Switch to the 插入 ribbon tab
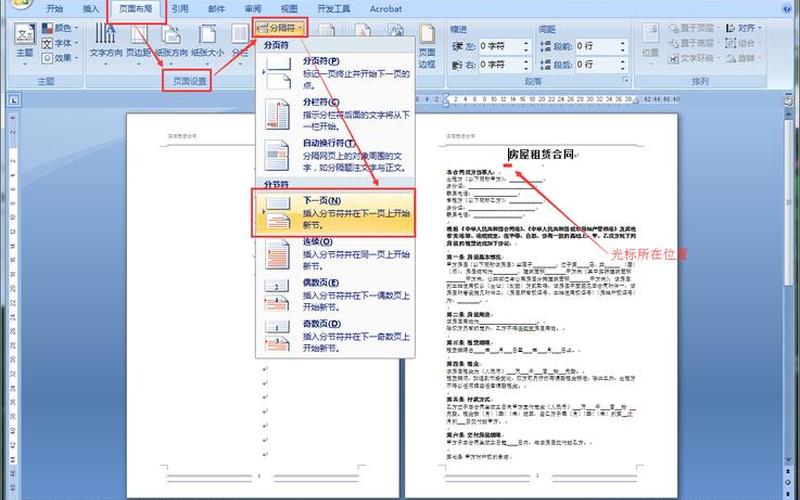Viewport: 800px width, 500px height. point(91,9)
